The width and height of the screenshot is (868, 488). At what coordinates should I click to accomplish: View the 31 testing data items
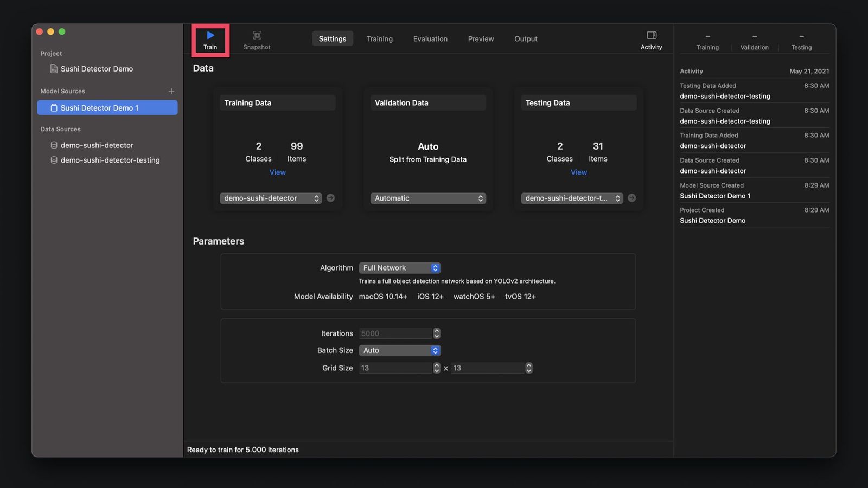coord(578,172)
